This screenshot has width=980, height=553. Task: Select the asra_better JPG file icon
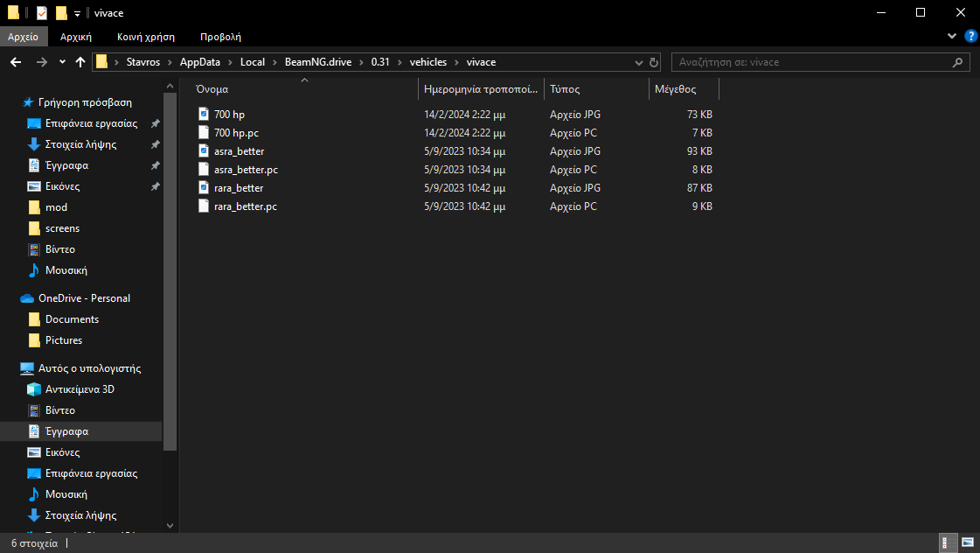click(x=203, y=150)
